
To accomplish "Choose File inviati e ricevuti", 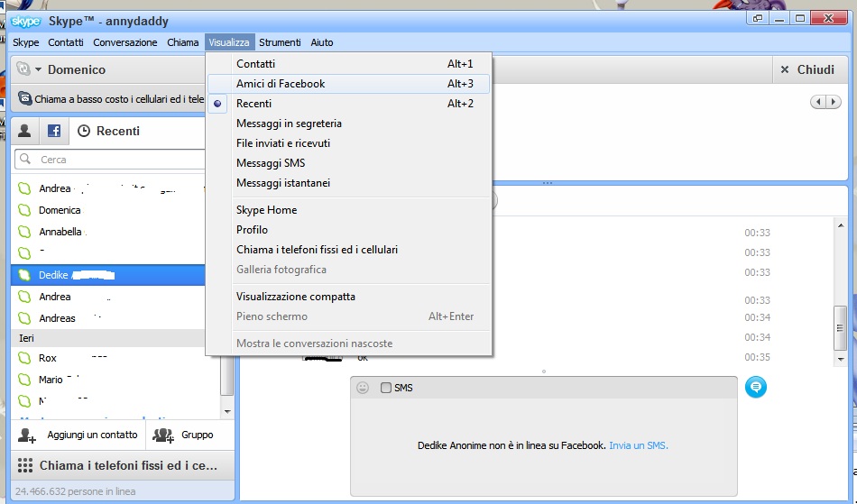I will (x=349, y=143).
